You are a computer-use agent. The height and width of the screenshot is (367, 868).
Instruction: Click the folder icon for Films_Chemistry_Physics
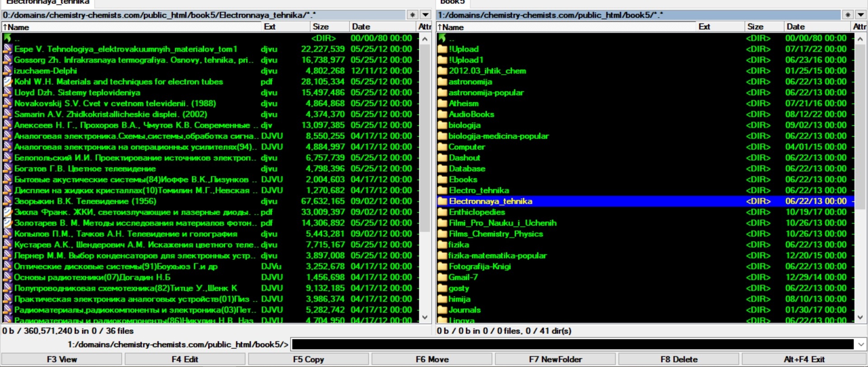pos(442,234)
